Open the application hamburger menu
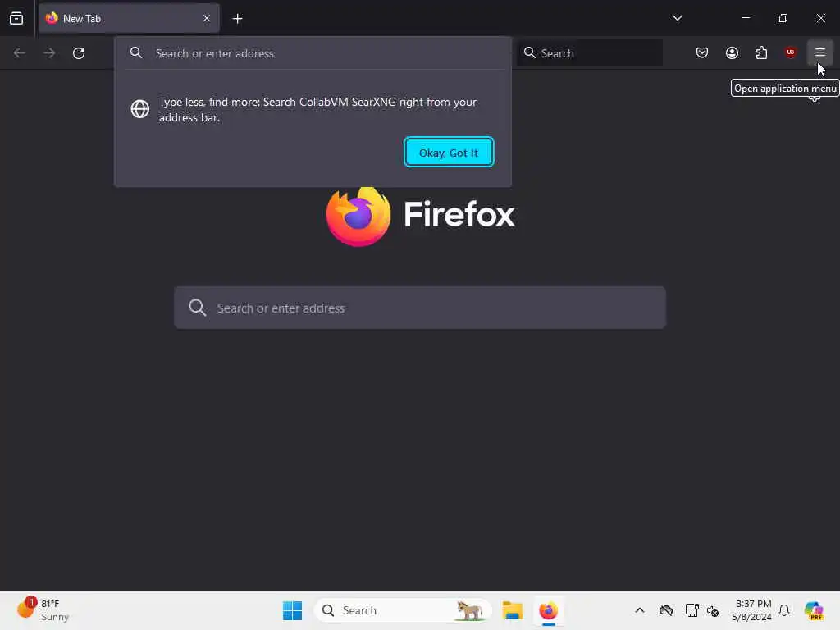840x630 pixels. [x=820, y=52]
